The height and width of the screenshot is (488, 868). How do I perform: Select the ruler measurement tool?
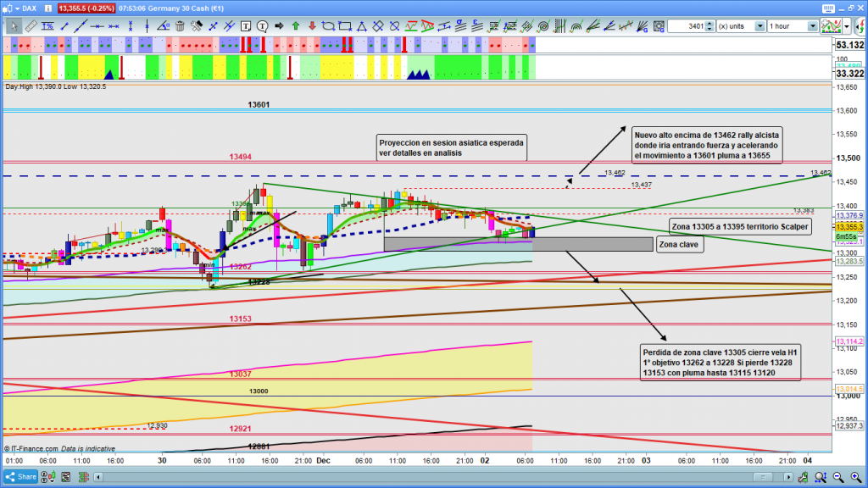coord(31,26)
